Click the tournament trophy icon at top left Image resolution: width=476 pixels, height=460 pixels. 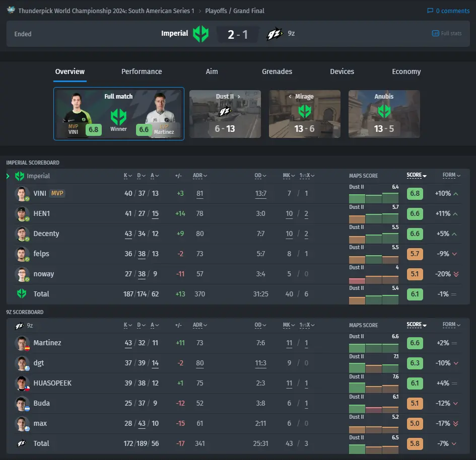(x=11, y=10)
